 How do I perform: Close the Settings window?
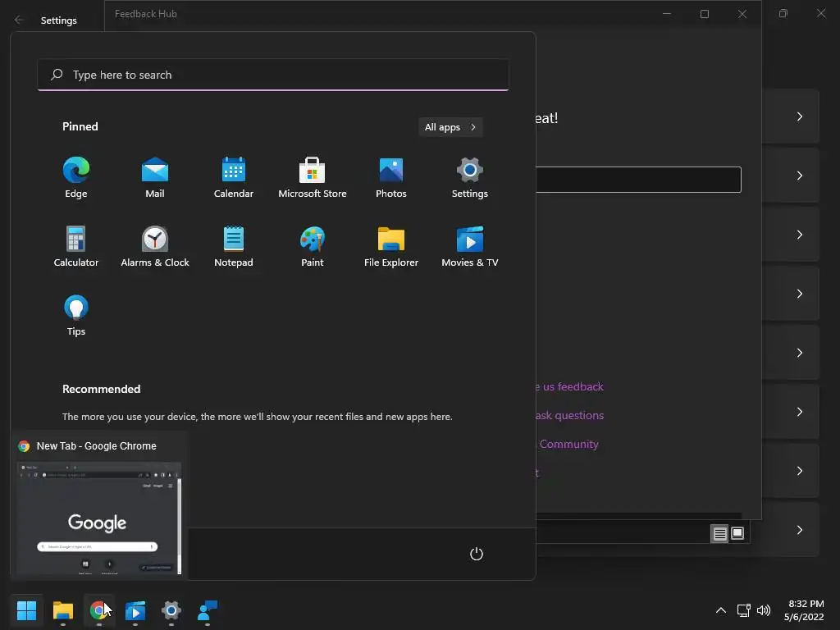820,13
